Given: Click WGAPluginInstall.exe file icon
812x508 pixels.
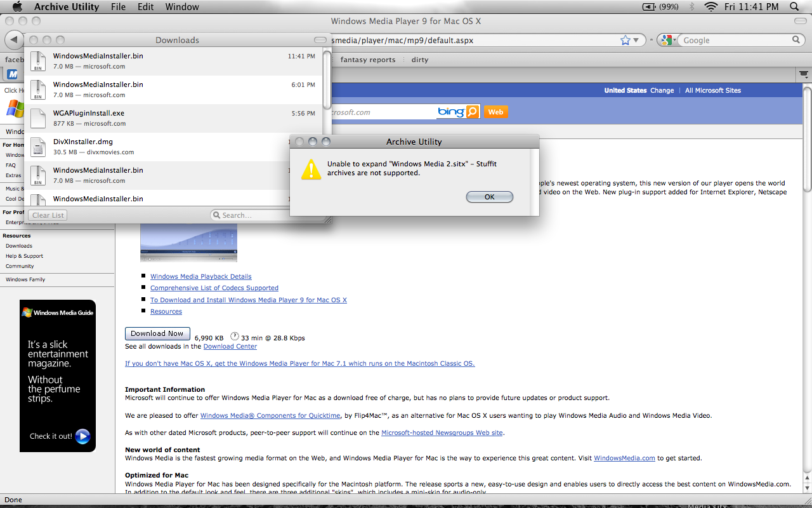Looking at the screenshot, I should click(38, 118).
